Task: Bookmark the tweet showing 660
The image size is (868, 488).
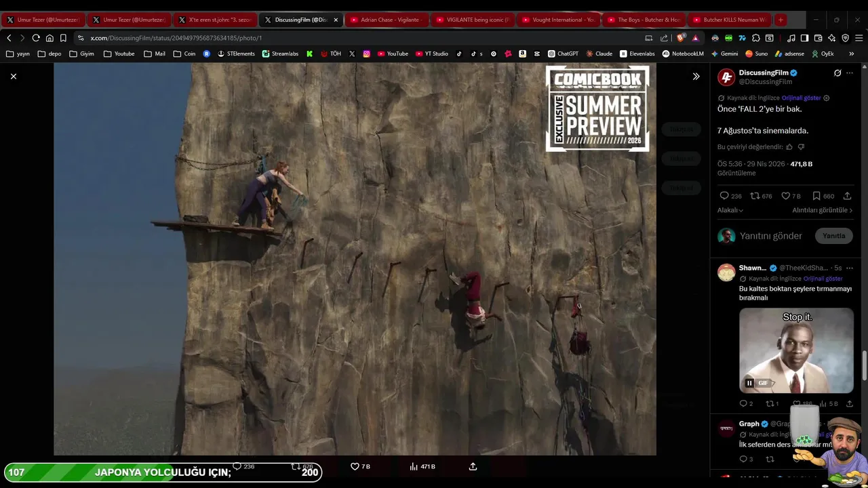Action: pyautogui.click(x=823, y=196)
